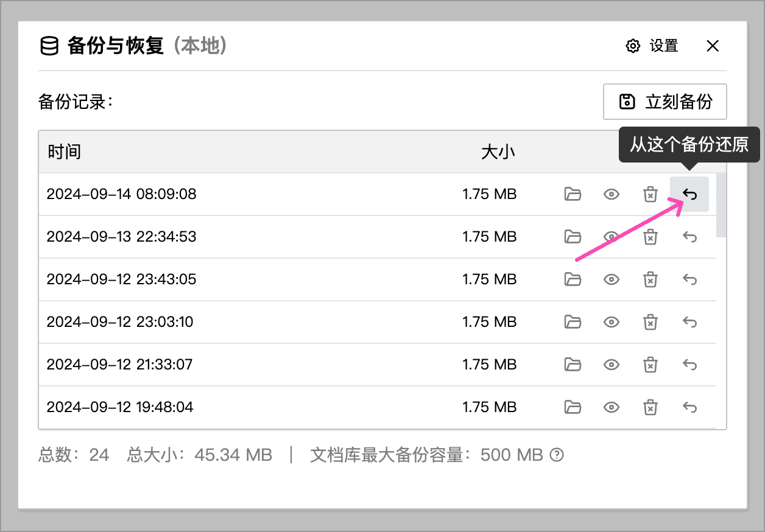This screenshot has width=765, height=532.
Task: Delete the 2024-09-12 21:33:07 backup
Action: click(x=650, y=365)
